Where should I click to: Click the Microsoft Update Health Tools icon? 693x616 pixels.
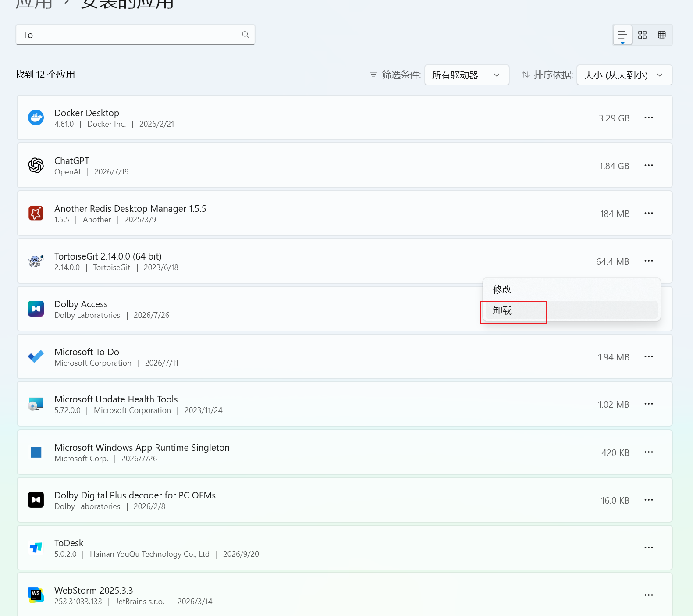(x=36, y=404)
